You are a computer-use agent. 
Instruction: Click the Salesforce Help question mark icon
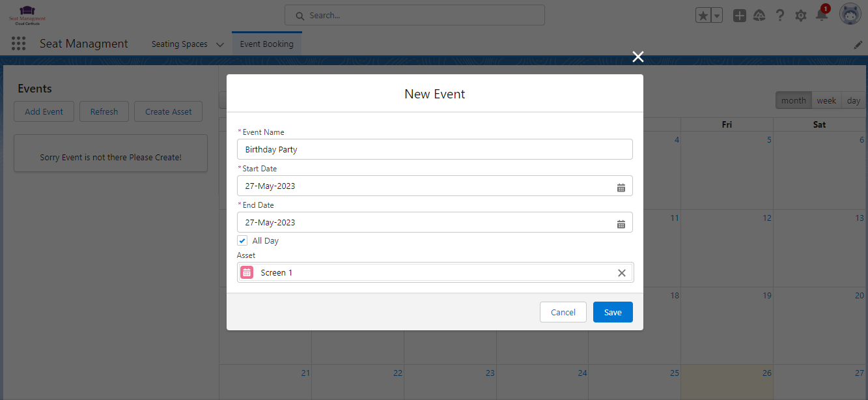coord(780,16)
